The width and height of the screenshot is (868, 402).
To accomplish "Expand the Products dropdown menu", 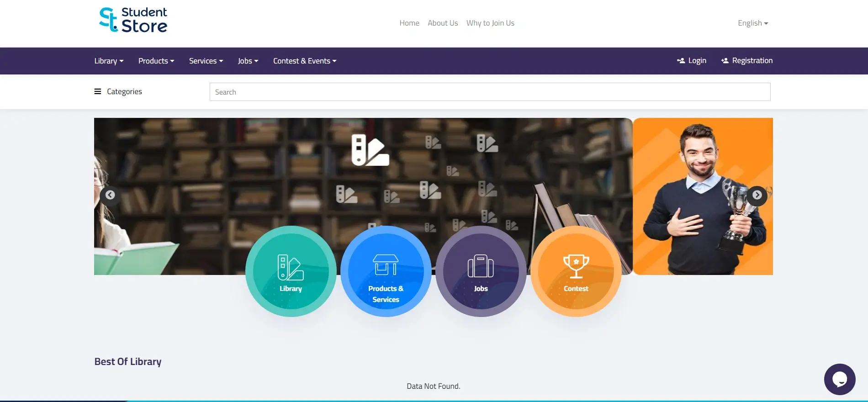I will pyautogui.click(x=156, y=61).
